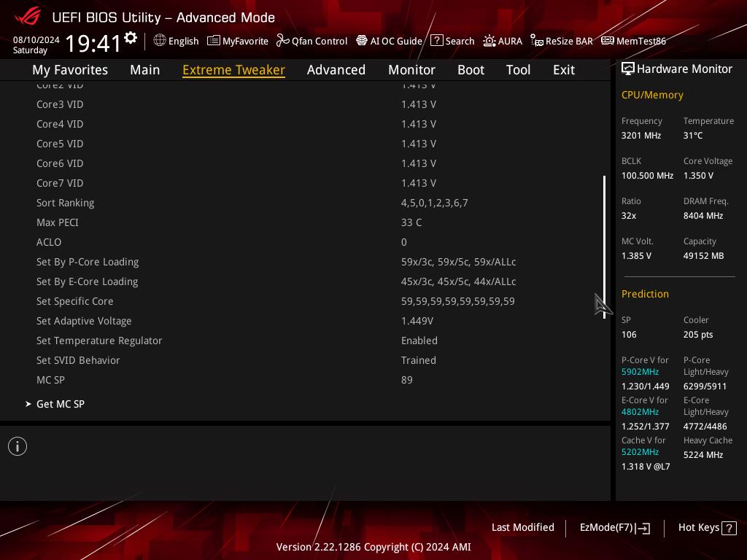
Task: Click 5202MHz Cache prediction value
Action: point(640,452)
